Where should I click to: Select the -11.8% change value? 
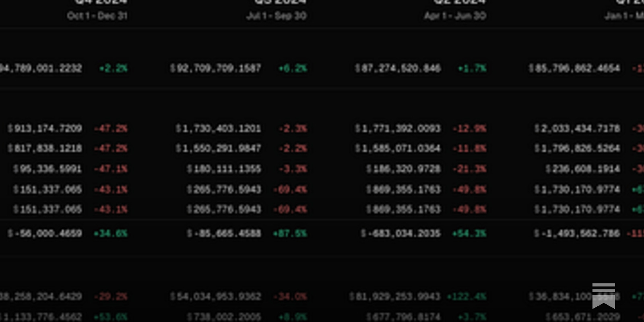[469, 149]
